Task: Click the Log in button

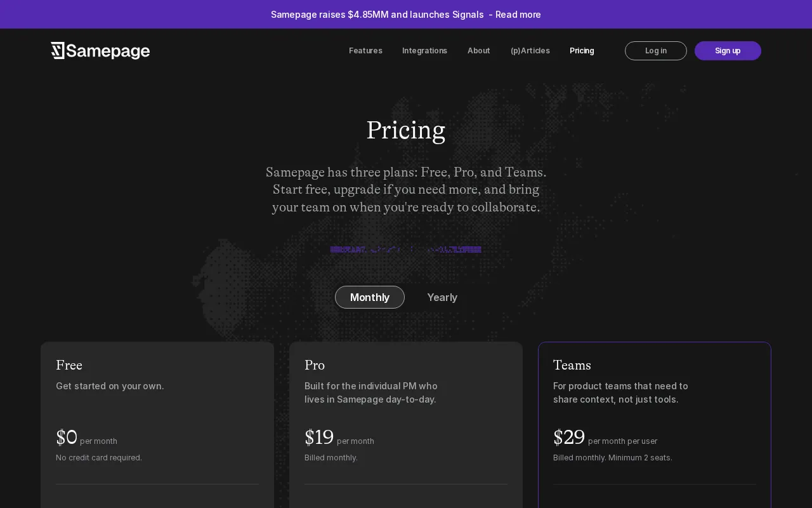Action: (x=655, y=51)
